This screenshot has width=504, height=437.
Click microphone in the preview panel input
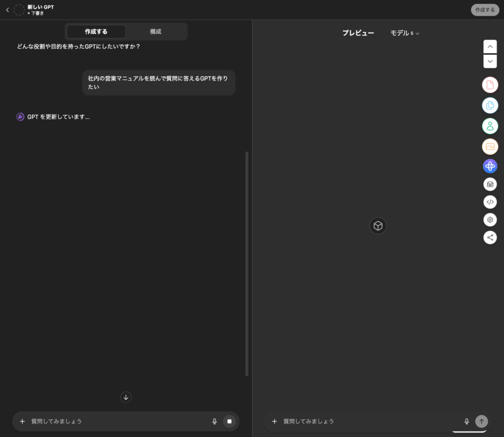point(467,421)
